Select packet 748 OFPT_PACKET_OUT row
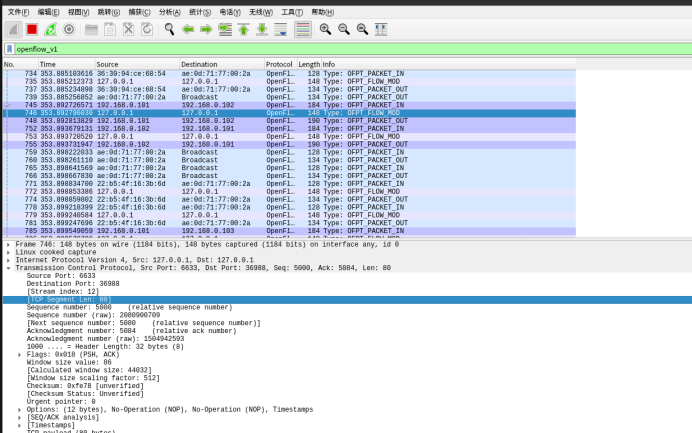 click(289, 121)
